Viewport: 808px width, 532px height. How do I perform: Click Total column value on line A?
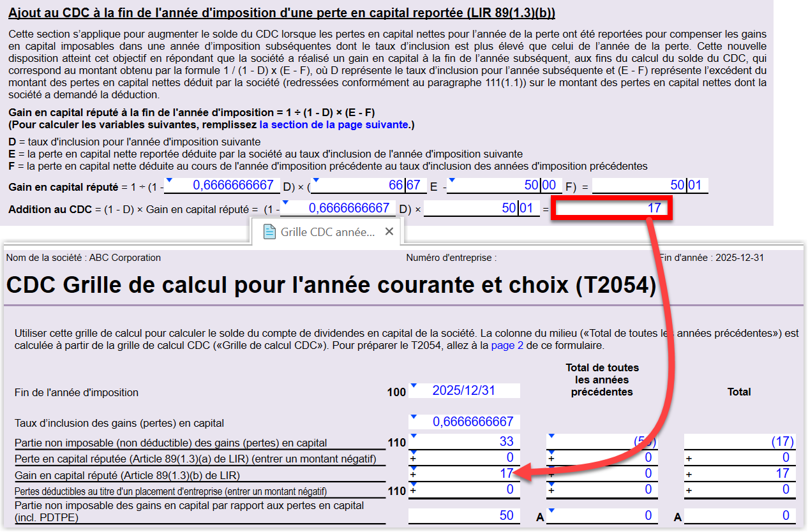[x=739, y=516]
